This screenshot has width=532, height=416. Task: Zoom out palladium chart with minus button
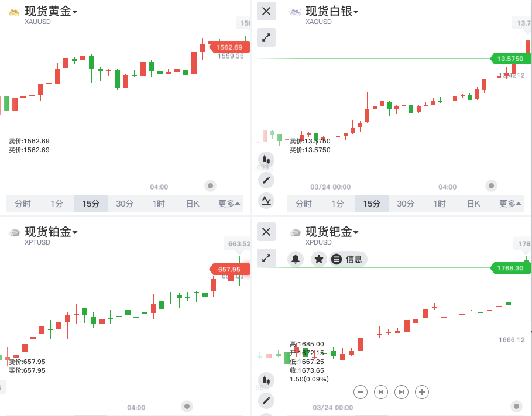click(x=361, y=392)
